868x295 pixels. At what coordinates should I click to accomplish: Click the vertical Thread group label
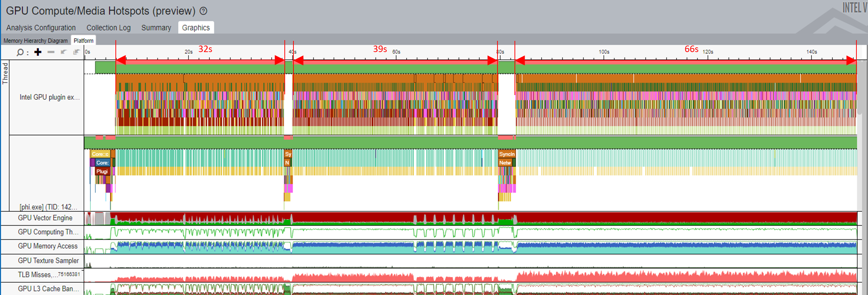(5, 73)
